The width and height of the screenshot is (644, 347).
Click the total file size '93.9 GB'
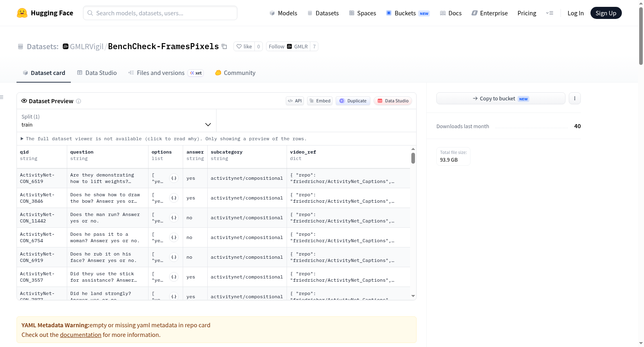(449, 160)
